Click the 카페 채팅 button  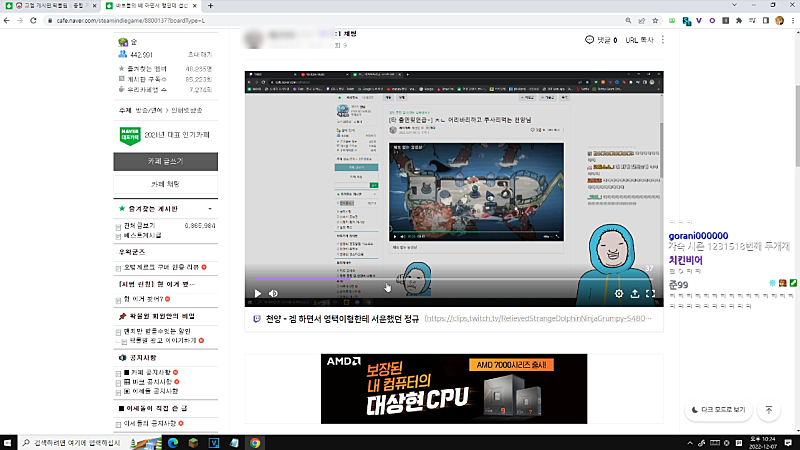click(x=165, y=185)
